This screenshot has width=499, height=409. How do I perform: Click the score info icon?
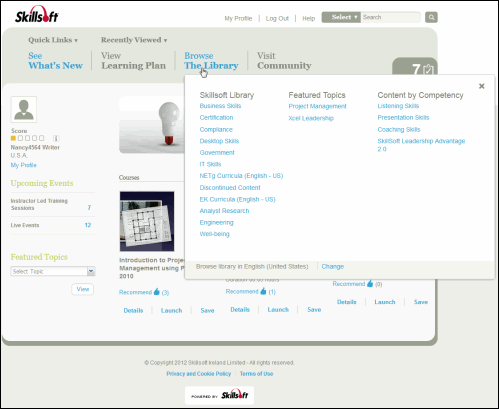tap(56, 138)
